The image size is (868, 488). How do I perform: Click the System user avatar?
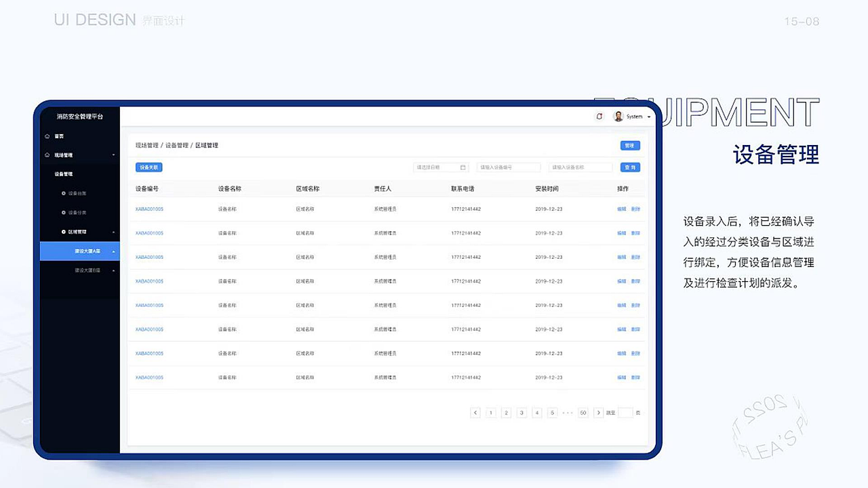618,117
